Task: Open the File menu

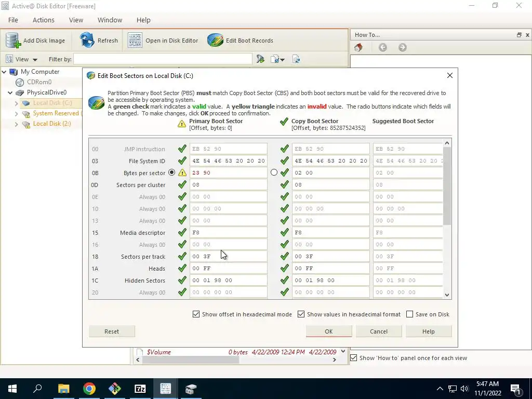Action: (x=13, y=20)
